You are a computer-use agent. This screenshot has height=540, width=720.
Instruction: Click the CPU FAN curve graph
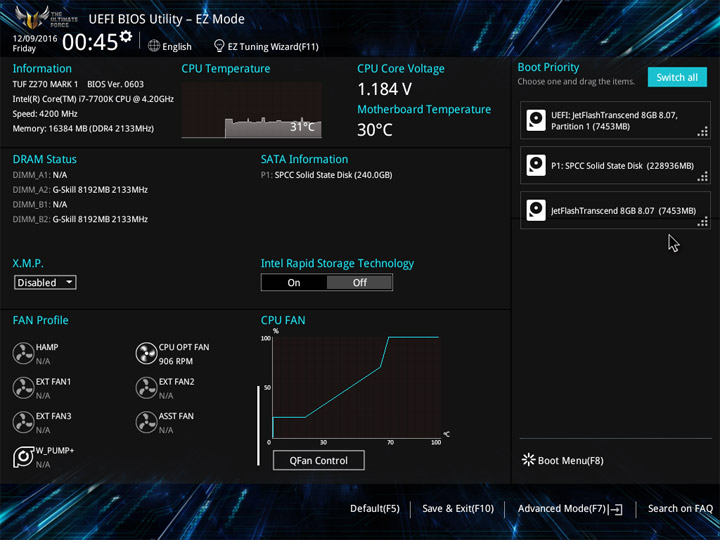click(356, 388)
